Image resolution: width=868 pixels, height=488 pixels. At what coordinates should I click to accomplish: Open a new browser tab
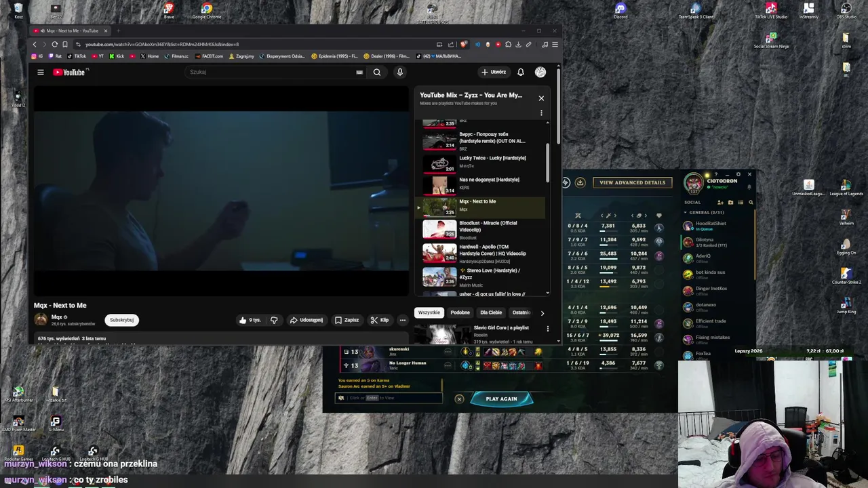tap(118, 30)
